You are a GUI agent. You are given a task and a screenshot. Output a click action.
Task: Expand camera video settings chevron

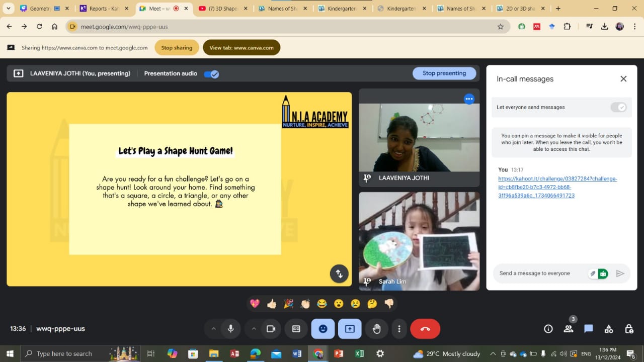pos(254,329)
